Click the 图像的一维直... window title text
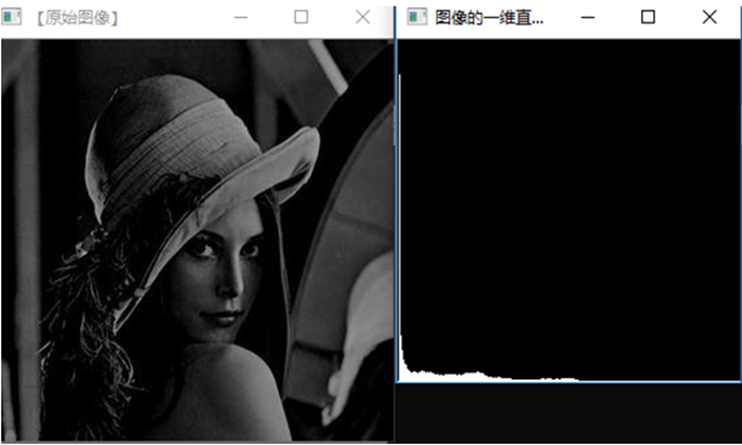The height and width of the screenshot is (445, 742). pos(489,18)
